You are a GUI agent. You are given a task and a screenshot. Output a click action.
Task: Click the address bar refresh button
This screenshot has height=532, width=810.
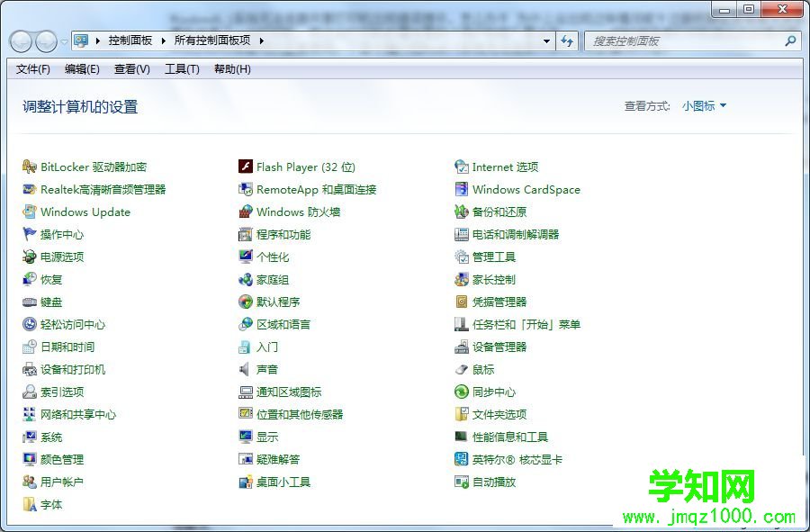[567, 41]
